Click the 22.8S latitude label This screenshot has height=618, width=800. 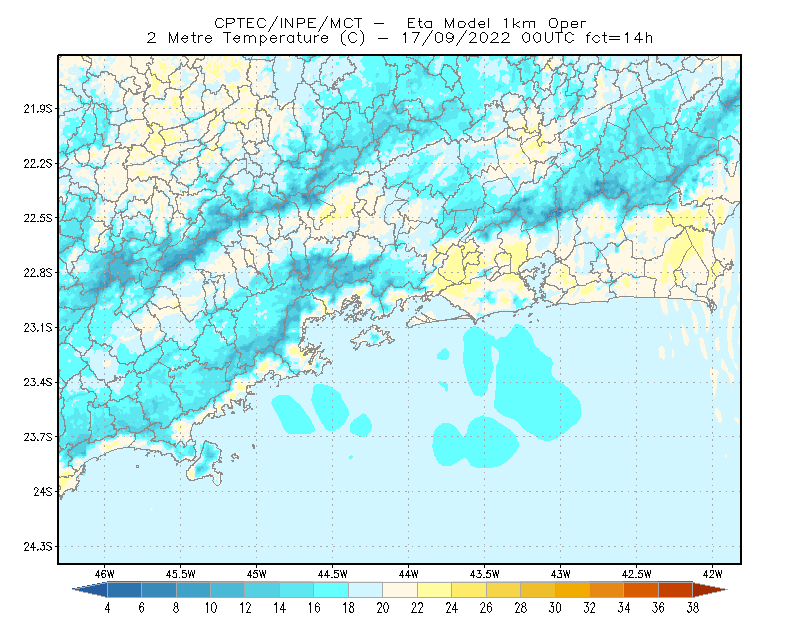point(38,273)
